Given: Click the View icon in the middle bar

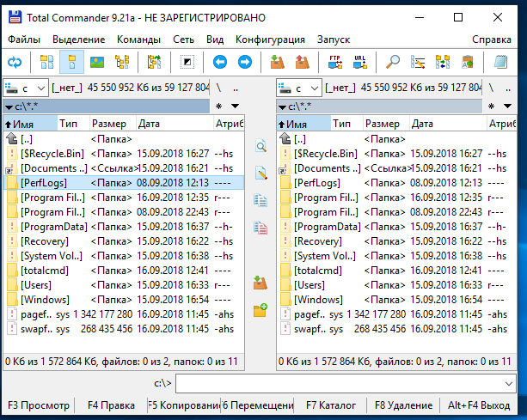Looking at the screenshot, I should (260, 146).
